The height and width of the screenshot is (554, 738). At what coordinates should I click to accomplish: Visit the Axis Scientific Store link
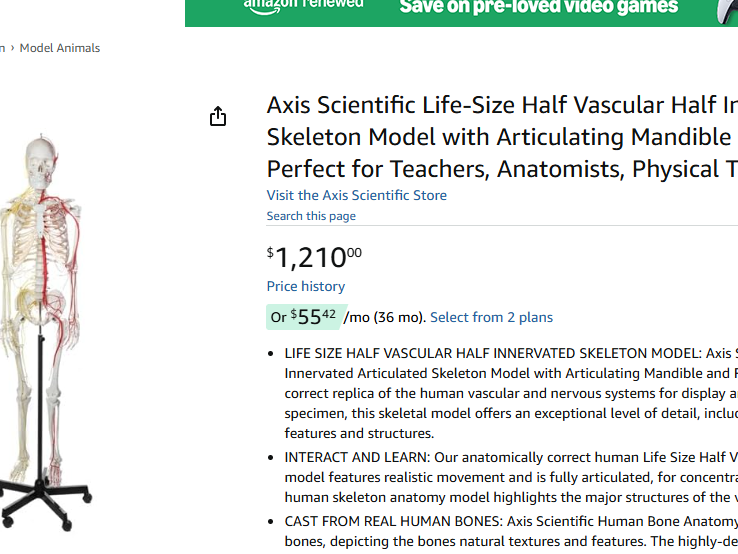click(x=356, y=195)
